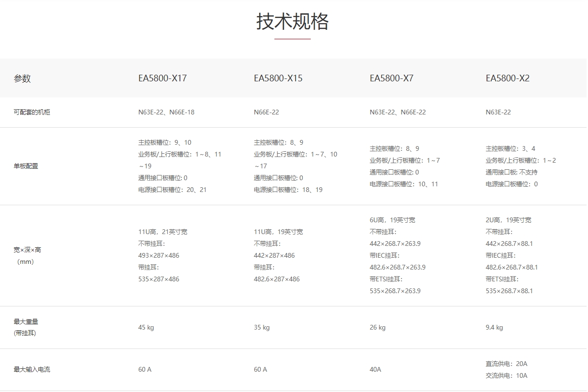This screenshot has height=392, width=588.
Task: Click 直流供电：20A text
Action: tap(507, 364)
